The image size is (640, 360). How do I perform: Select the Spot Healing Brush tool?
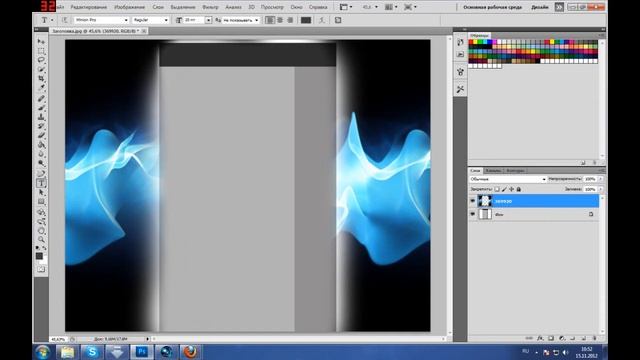(x=41, y=99)
